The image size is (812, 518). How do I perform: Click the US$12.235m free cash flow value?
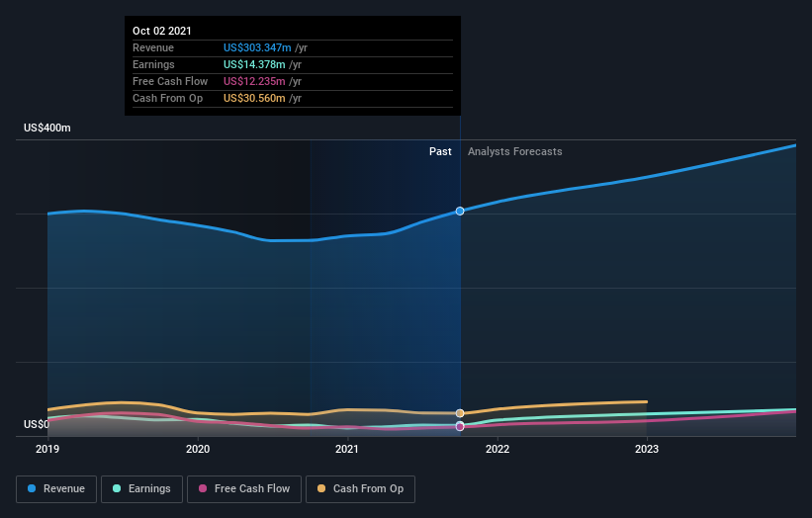254,81
